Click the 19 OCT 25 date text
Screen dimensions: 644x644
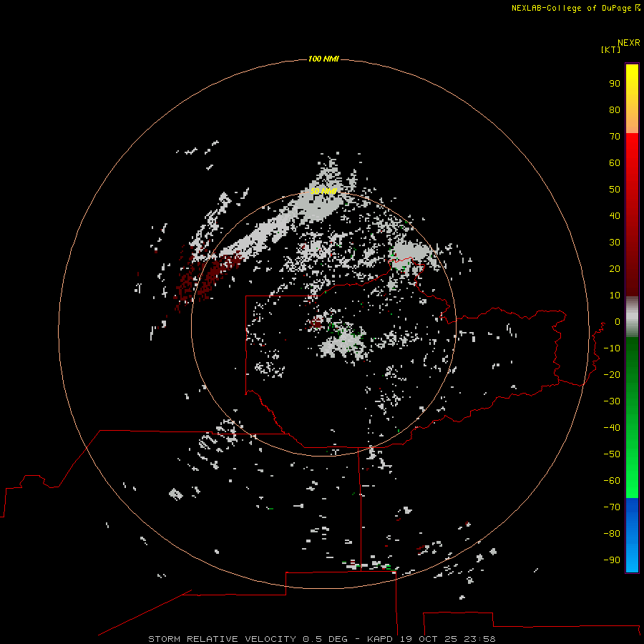429,639
